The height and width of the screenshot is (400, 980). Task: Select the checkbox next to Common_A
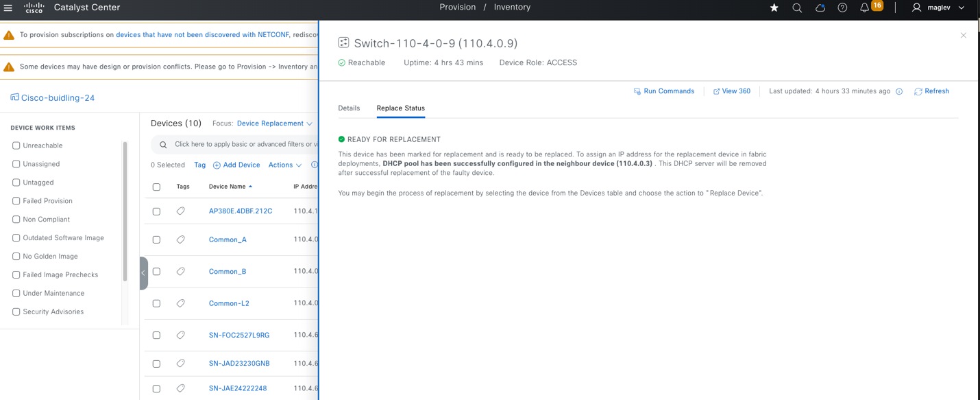point(156,239)
